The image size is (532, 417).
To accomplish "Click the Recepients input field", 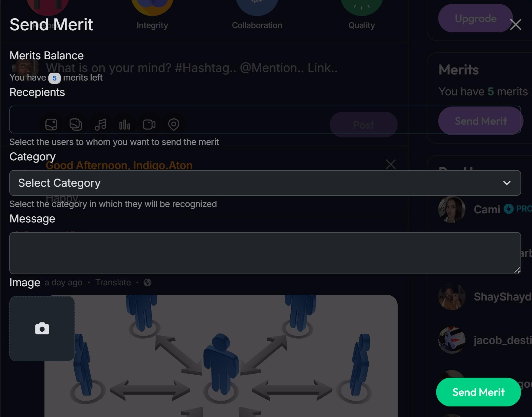I will pyautogui.click(x=265, y=120).
